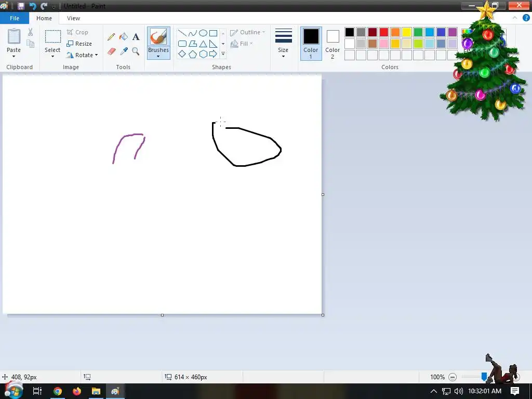Click the zoom slider handle
The image size is (532, 399).
click(x=484, y=377)
